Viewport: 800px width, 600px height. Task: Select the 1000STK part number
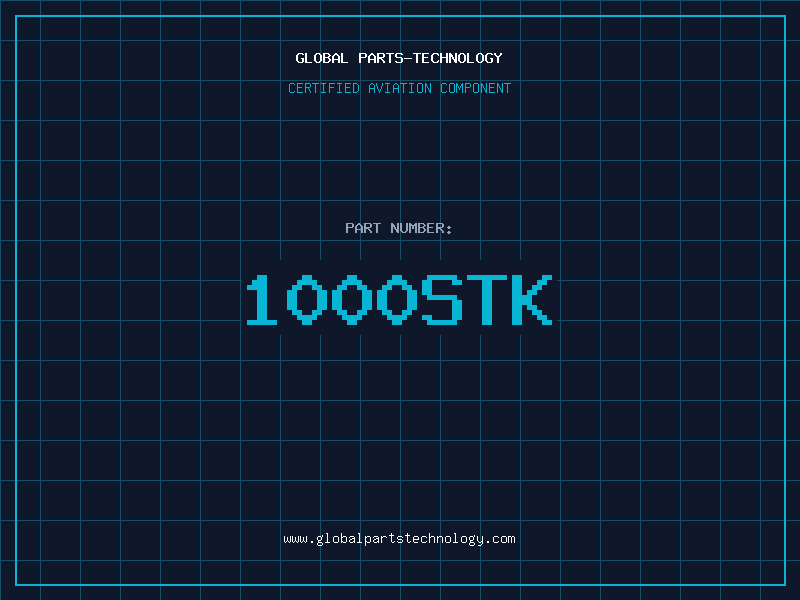399,300
